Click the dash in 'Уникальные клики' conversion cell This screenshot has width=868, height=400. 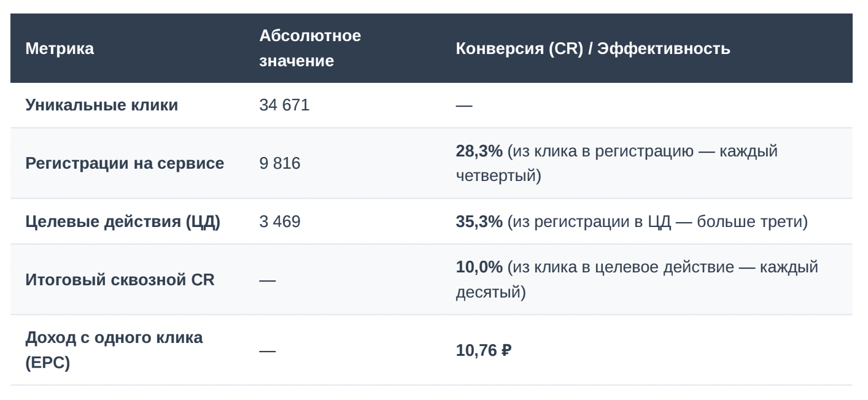[x=464, y=106]
